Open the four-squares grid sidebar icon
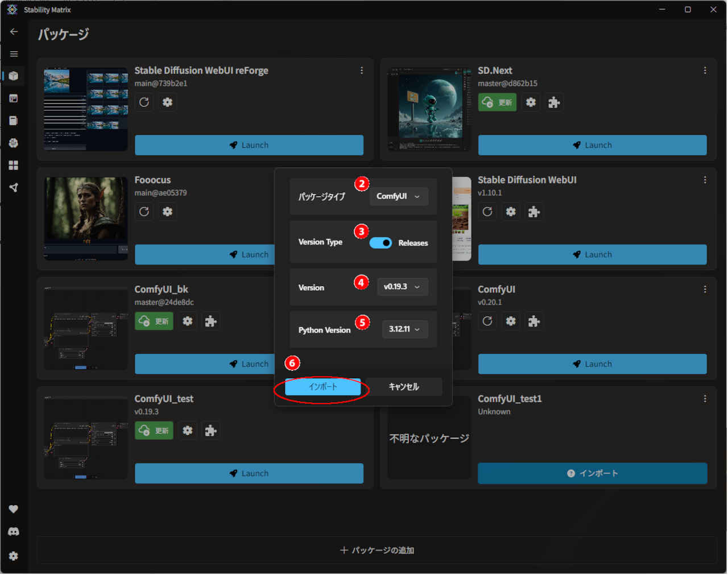728x575 pixels. pyautogui.click(x=14, y=165)
